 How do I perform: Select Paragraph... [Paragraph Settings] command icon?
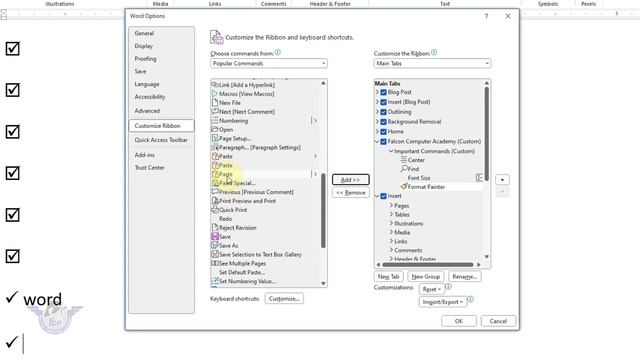215,147
